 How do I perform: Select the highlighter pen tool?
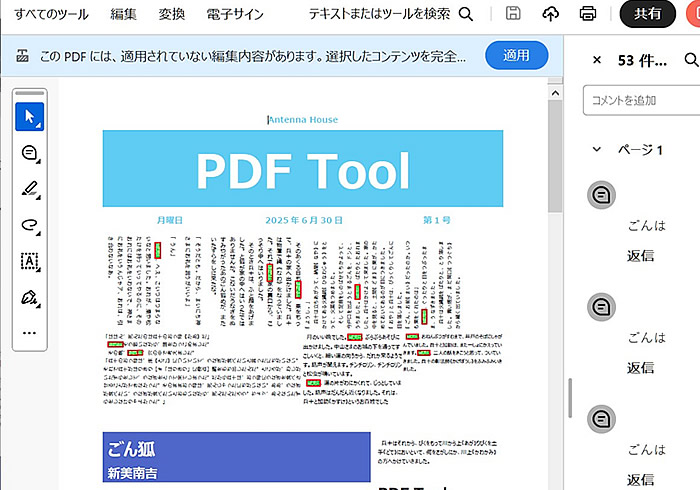point(30,189)
